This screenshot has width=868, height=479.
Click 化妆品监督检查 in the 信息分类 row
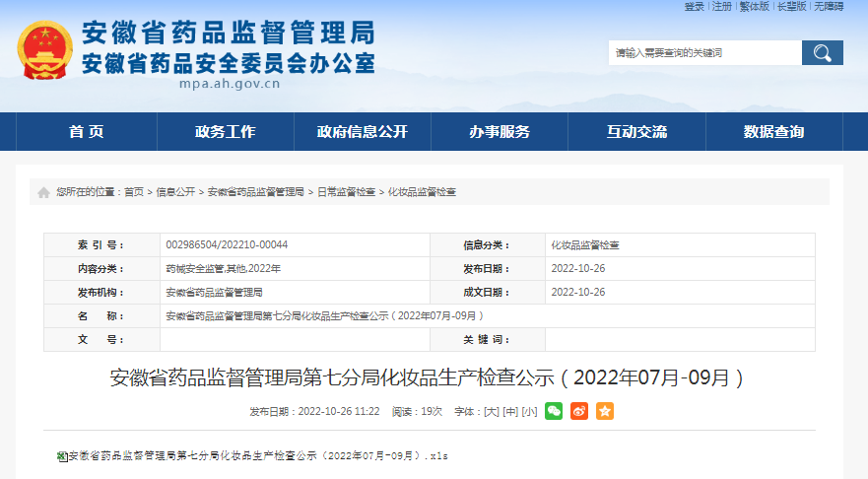pos(585,244)
